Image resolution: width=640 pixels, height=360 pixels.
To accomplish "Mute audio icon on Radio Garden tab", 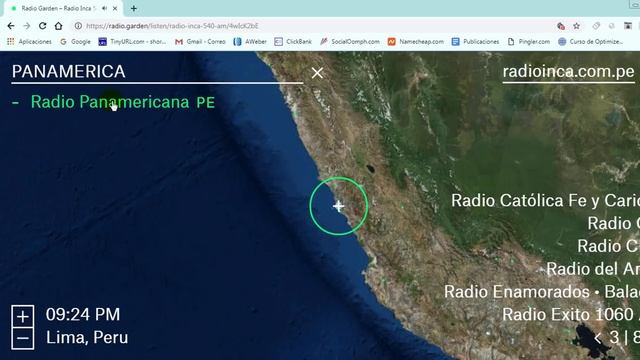I will [104, 8].
